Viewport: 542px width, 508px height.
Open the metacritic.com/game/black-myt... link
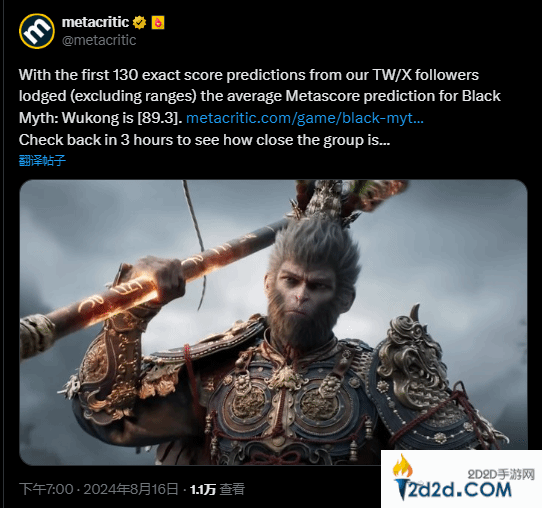pos(305,118)
